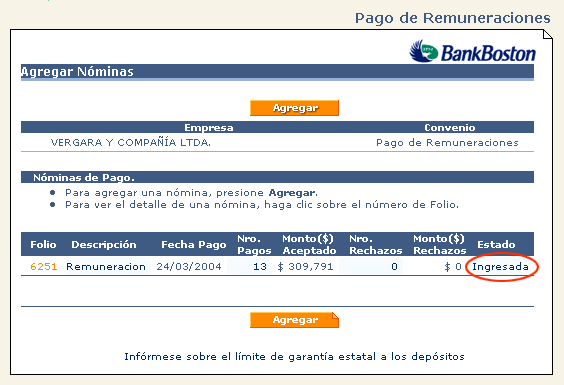The height and width of the screenshot is (385, 564).
Task: Click the BankBoston logo
Action: click(x=472, y=52)
